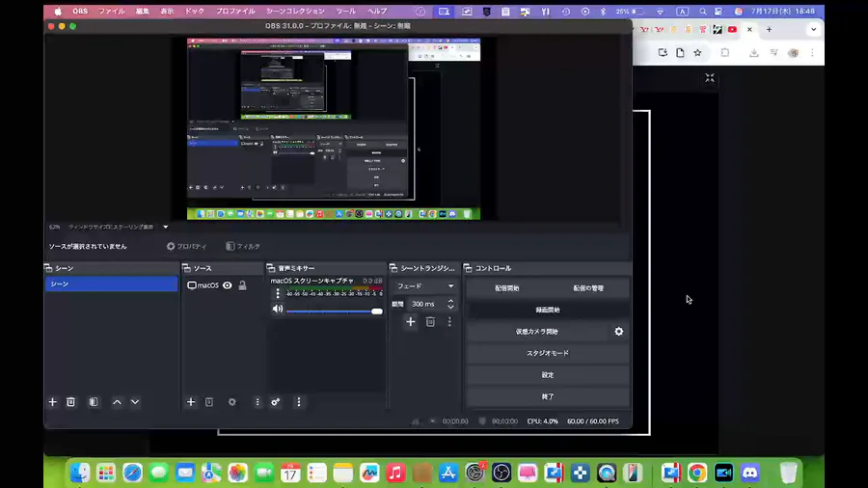Image resolution: width=868 pixels, height=488 pixels.
Task: Enable スタジオモード studio mode button
Action: click(548, 353)
